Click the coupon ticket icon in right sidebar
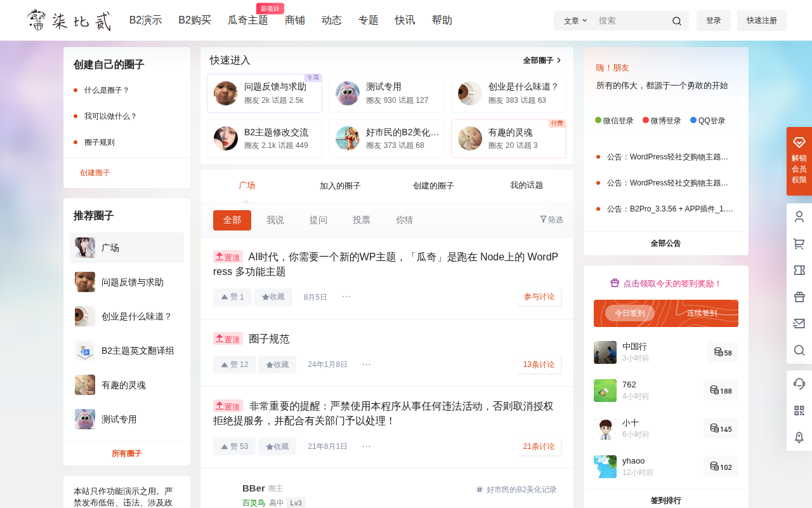Screen dimensions: 812x508 pos(799,270)
